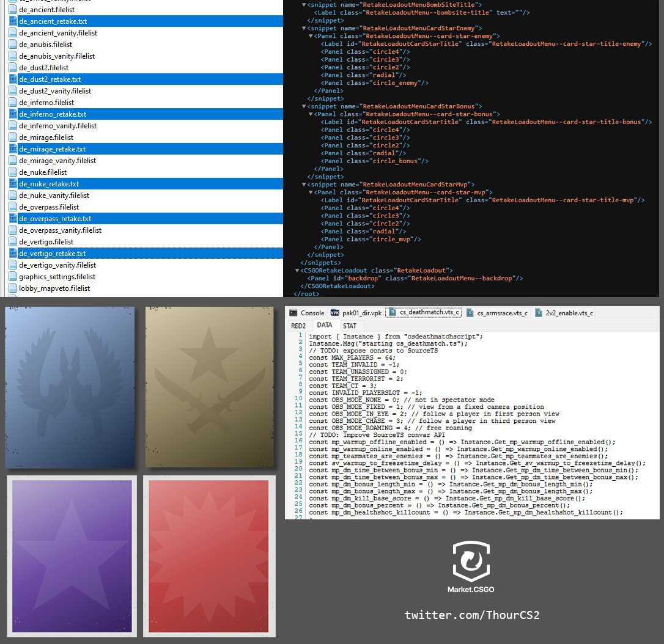664x644 pixels.
Task: Click the red starburst card image
Action: click(x=209, y=556)
